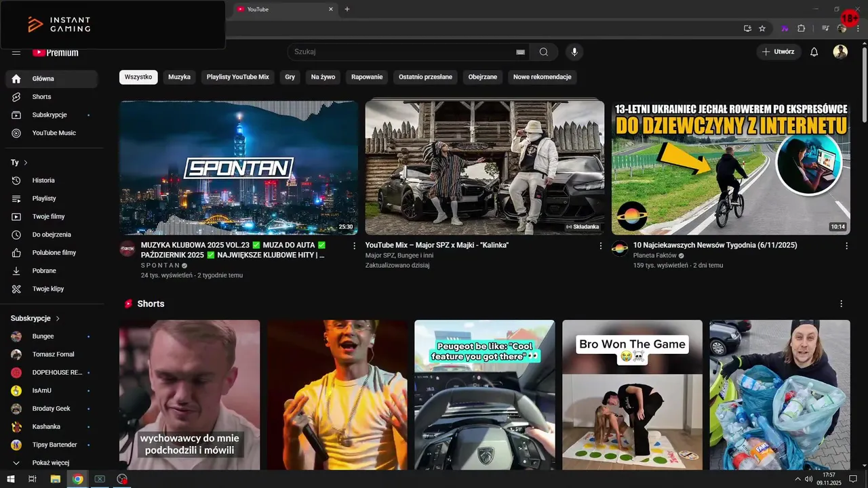868x488 pixels.
Task: Open the recording app icon on the taskbar
Action: pos(122,479)
